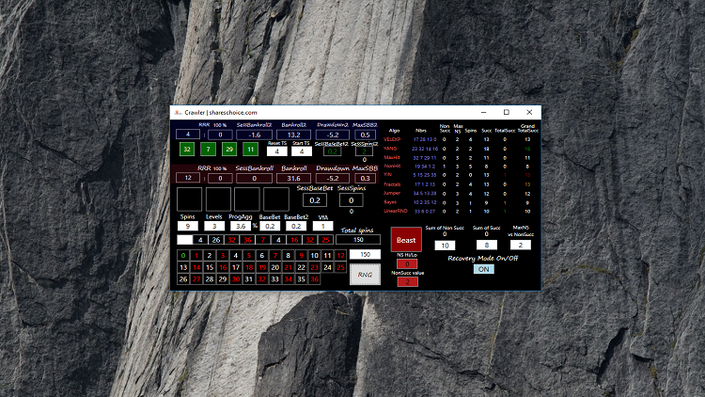Image resolution: width=705 pixels, height=397 pixels.
Task: Select number 24 on the roulette grid
Action: [327, 267]
